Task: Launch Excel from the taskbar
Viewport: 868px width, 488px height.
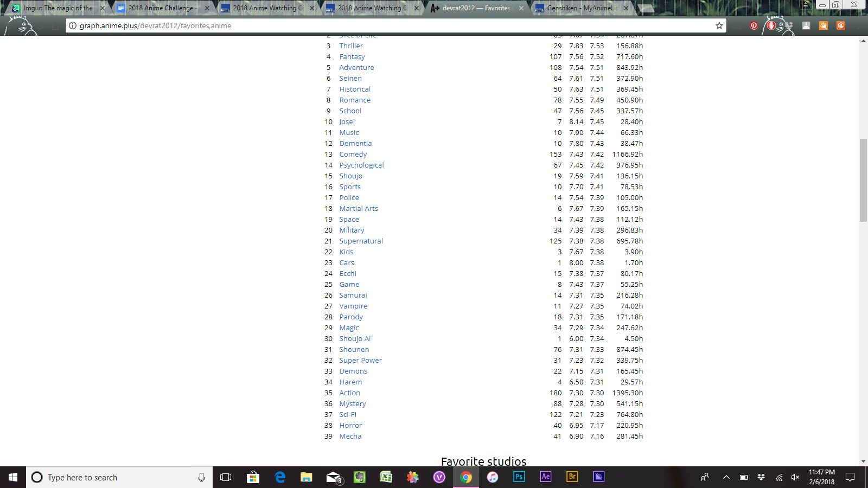Action: click(386, 477)
